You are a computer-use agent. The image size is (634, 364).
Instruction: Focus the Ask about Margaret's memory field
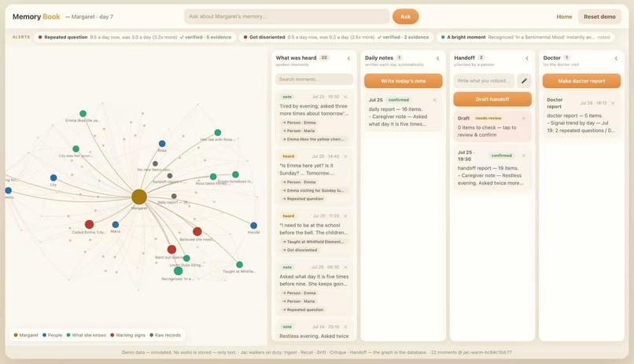click(286, 17)
